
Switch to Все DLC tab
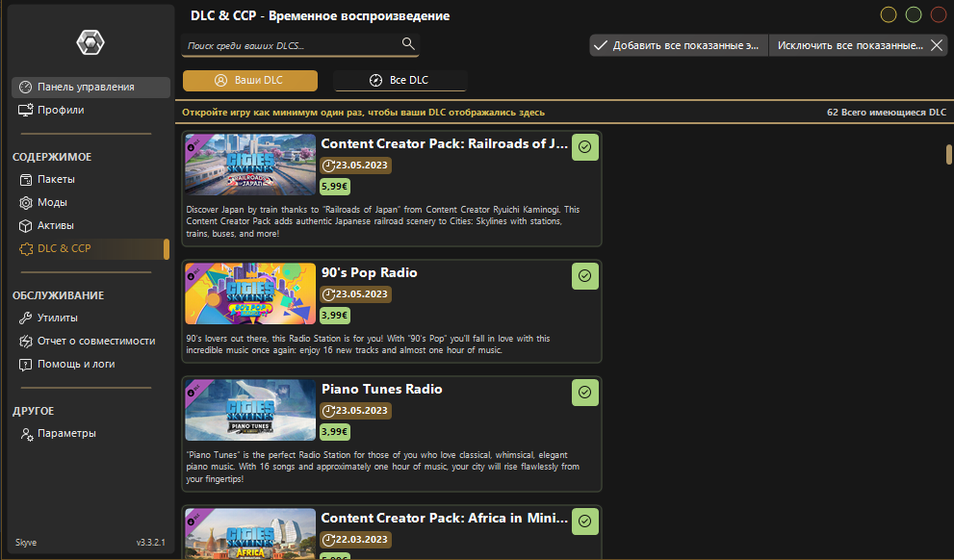point(400,80)
